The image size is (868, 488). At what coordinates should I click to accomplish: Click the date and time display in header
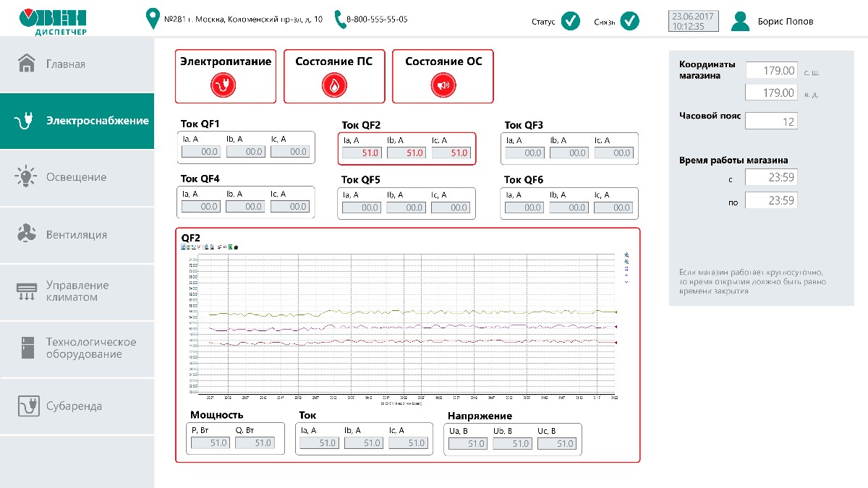tap(694, 21)
